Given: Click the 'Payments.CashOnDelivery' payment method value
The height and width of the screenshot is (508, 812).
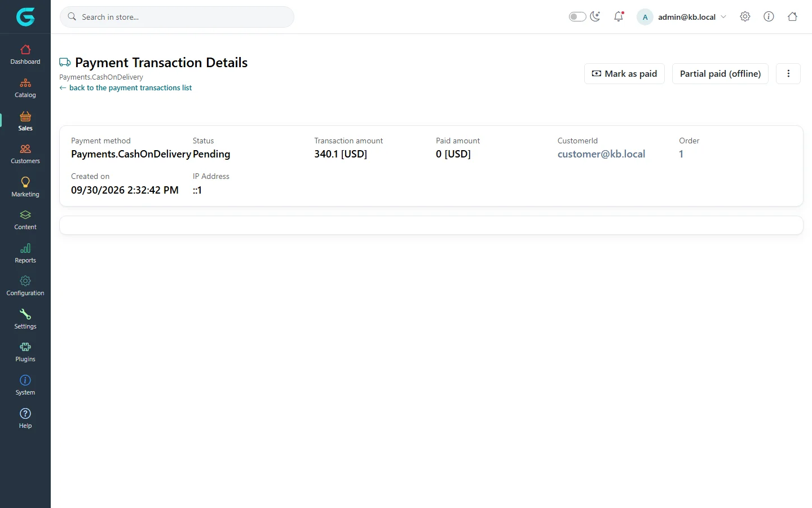Looking at the screenshot, I should tap(131, 154).
